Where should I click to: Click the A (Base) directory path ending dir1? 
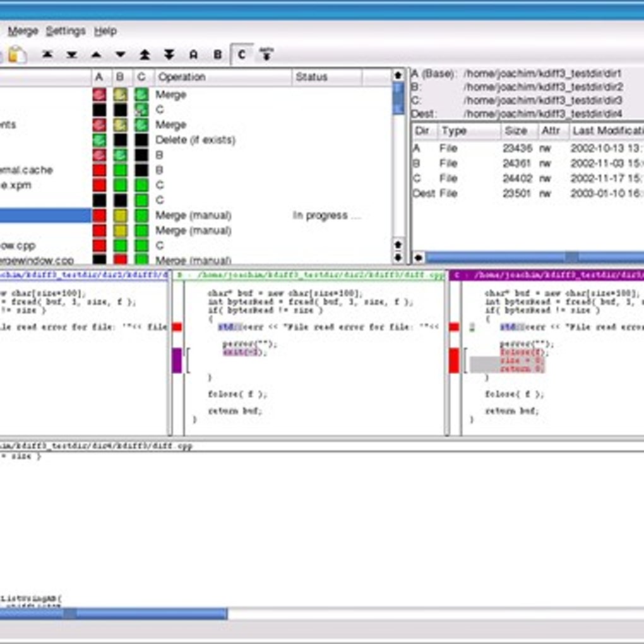click(542, 74)
